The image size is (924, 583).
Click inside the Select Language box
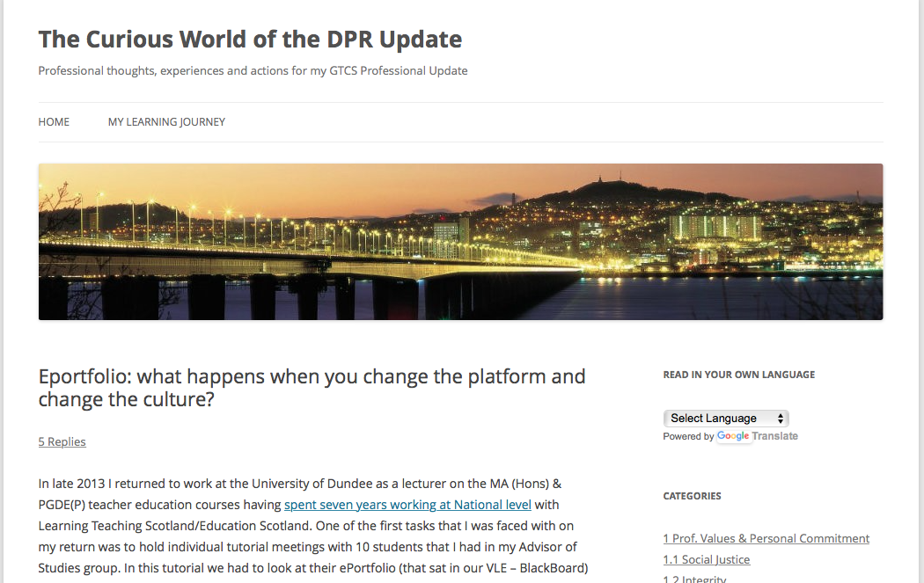click(713, 418)
